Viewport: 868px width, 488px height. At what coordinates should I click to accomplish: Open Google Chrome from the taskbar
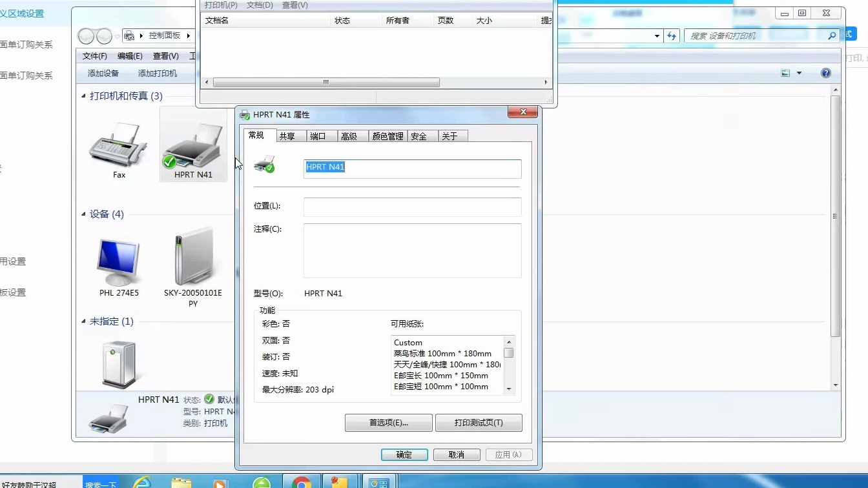(x=301, y=482)
